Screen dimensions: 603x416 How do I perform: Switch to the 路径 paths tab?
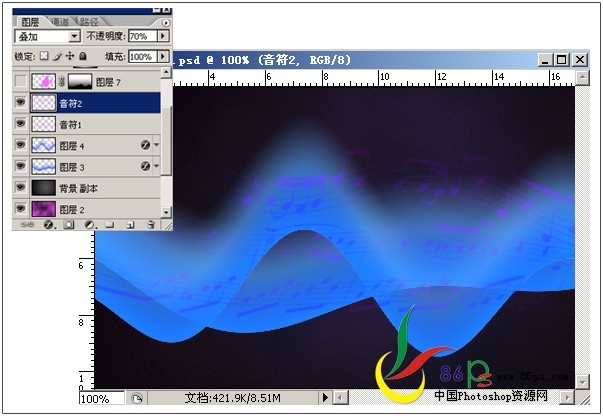click(89, 22)
